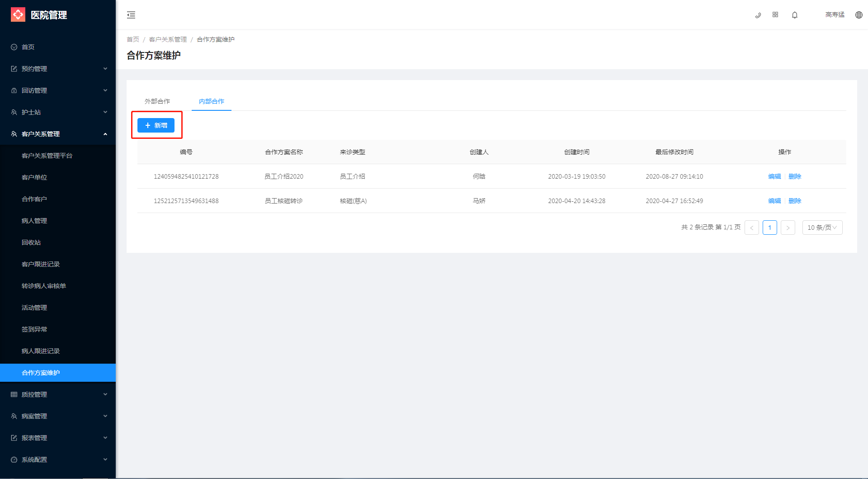The height and width of the screenshot is (479, 868).
Task: Click the next page arrow
Action: click(x=788, y=228)
